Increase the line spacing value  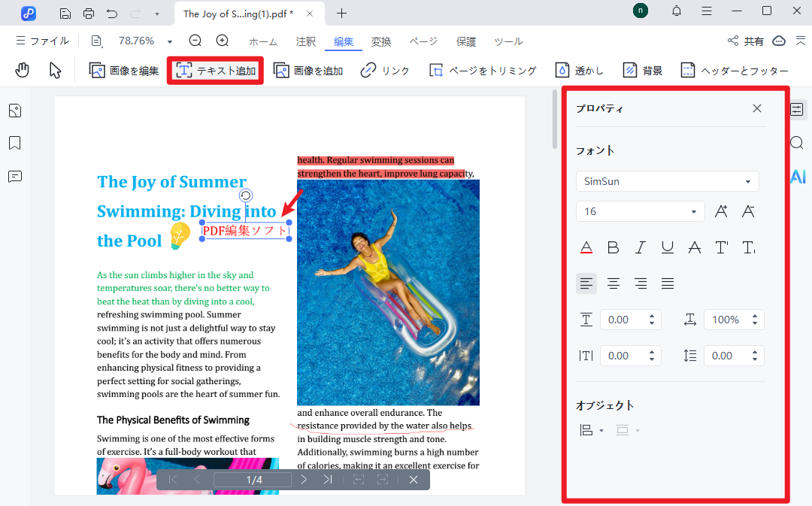point(755,352)
